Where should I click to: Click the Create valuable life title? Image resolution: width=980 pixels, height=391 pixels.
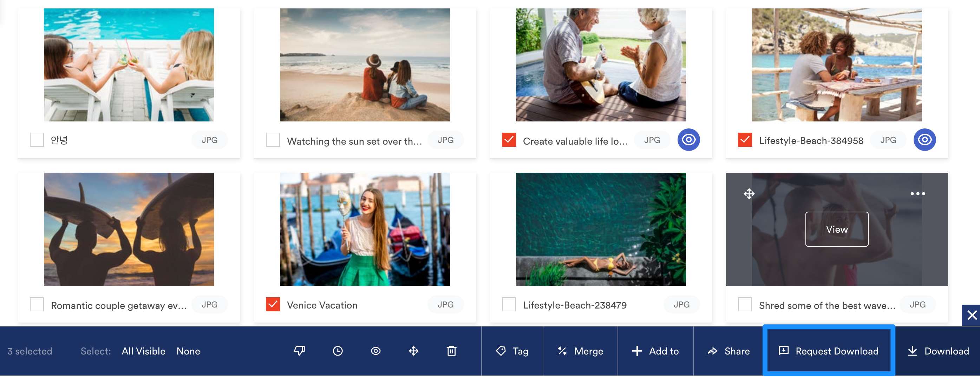coord(575,141)
